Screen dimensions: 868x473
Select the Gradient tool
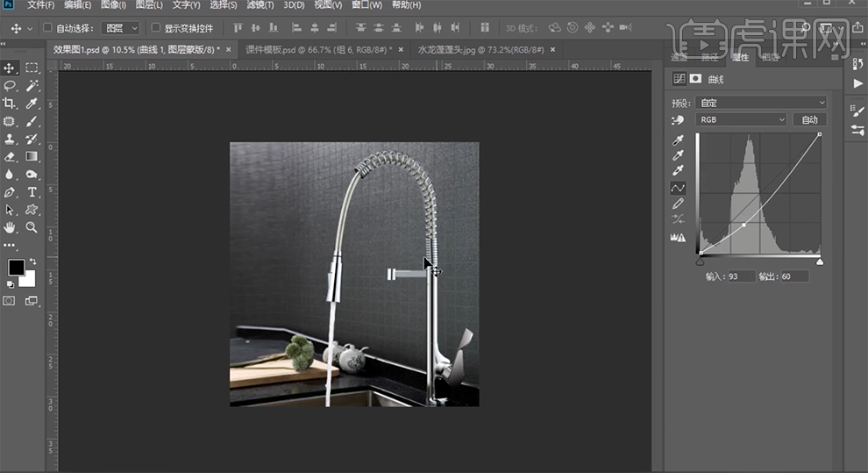(x=32, y=156)
